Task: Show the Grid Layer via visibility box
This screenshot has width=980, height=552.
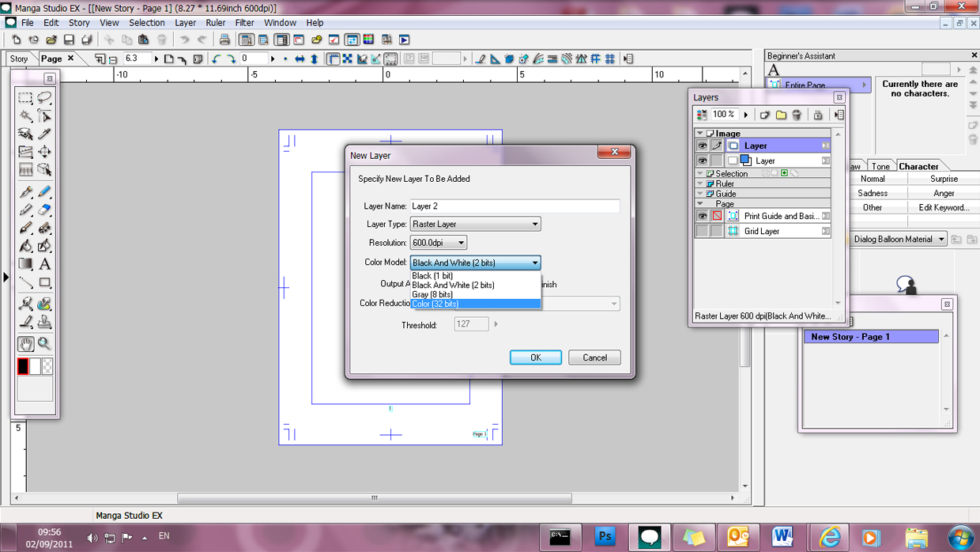Action: coord(702,231)
